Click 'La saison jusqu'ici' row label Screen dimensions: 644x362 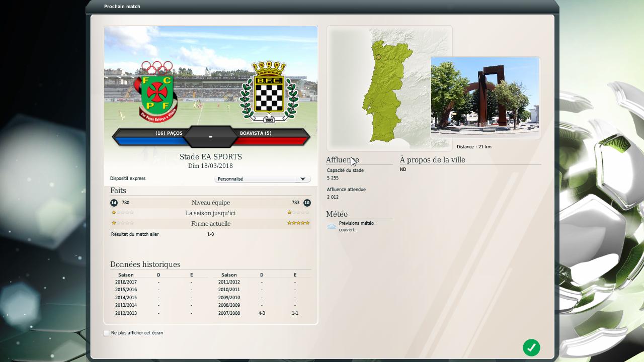point(211,213)
